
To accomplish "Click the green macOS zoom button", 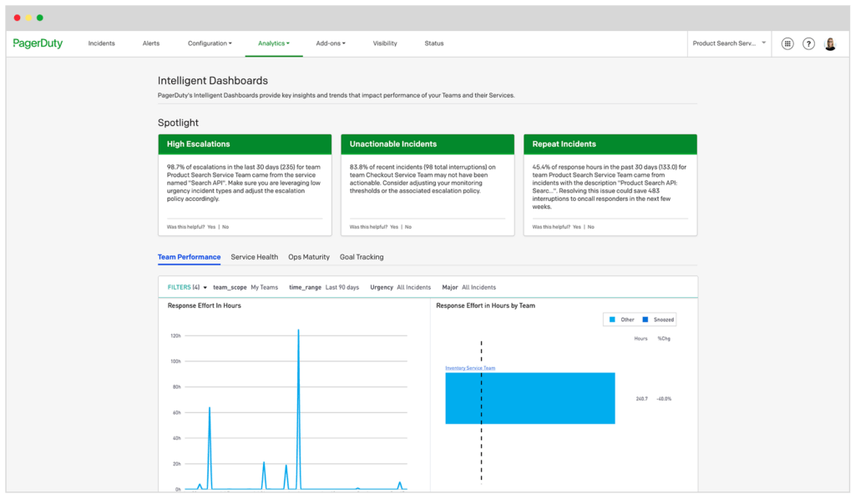I will [40, 18].
